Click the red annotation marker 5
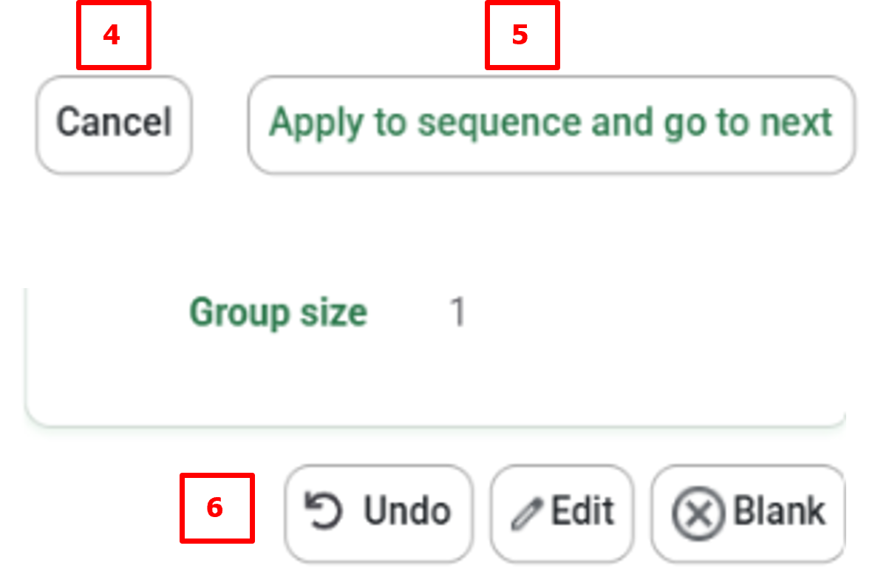The width and height of the screenshot is (875, 588). pyautogui.click(x=522, y=35)
